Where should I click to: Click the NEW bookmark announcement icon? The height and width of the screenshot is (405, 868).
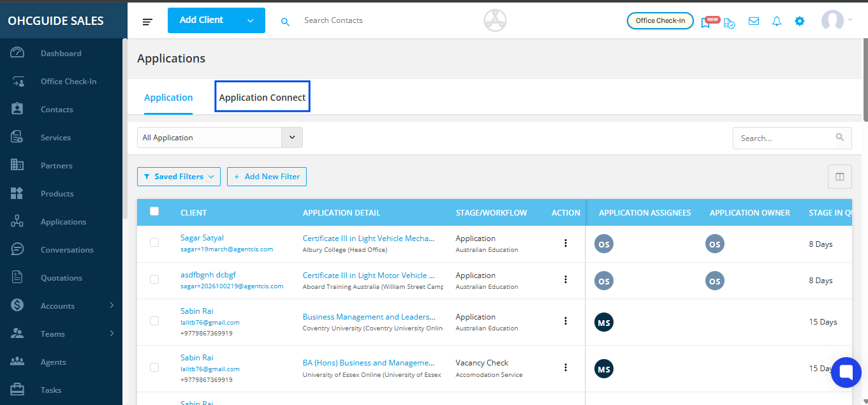point(706,22)
